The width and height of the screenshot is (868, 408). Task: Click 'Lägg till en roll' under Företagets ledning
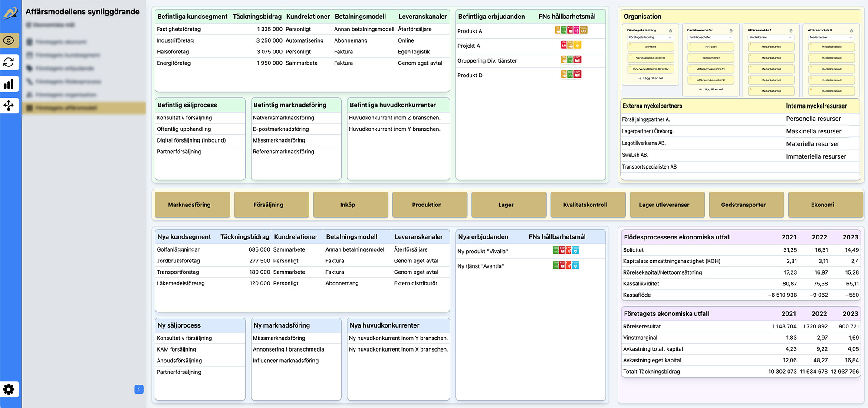pyautogui.click(x=651, y=78)
